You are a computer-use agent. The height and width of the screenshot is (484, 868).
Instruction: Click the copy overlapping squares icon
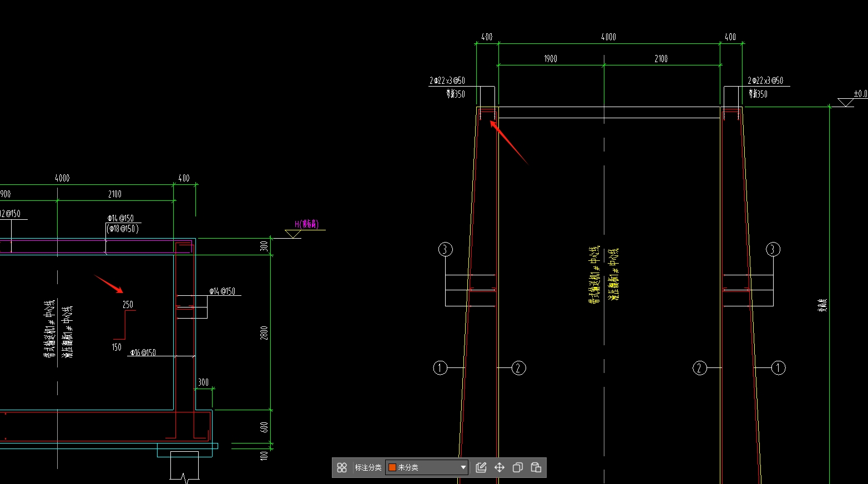(x=518, y=467)
